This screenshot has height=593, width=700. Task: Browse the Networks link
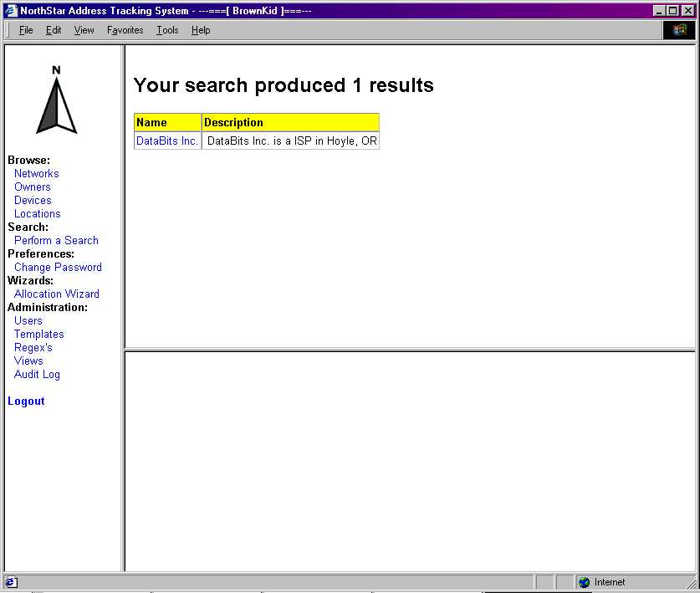click(x=37, y=173)
